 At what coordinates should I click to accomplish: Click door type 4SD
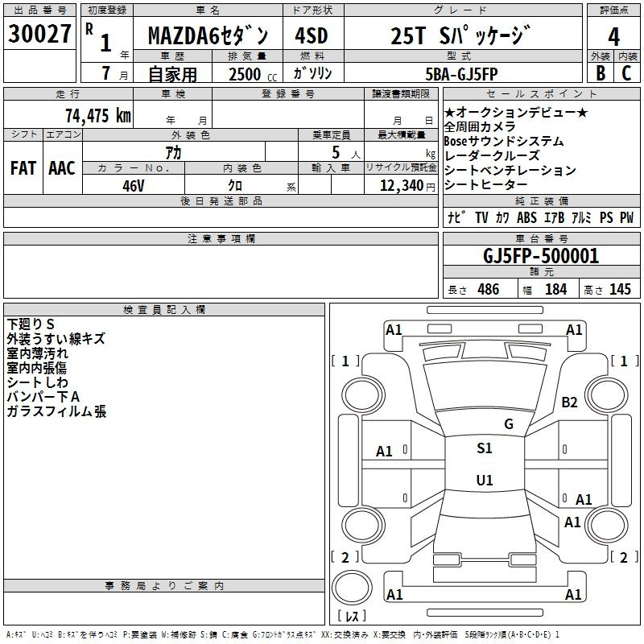312,35
